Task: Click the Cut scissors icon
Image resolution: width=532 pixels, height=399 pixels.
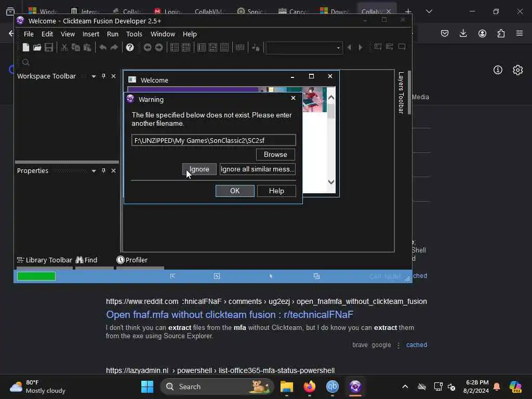Action: point(64,47)
